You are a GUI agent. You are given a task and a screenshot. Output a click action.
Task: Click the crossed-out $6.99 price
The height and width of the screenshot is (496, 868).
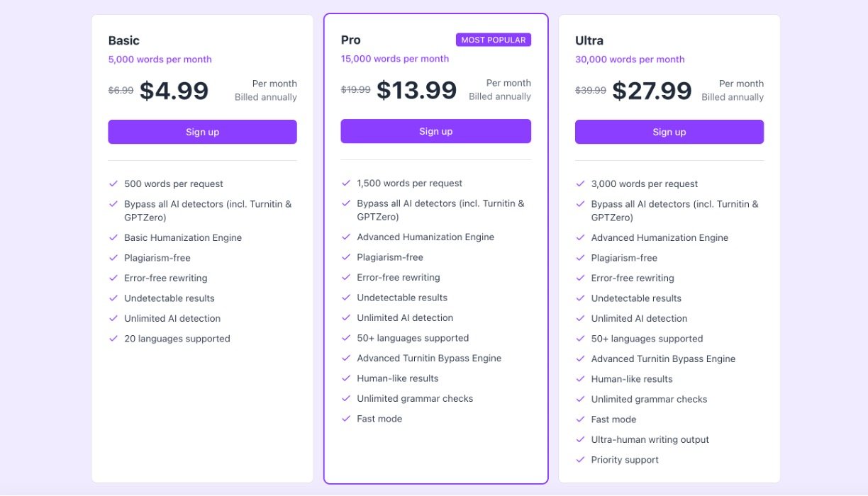[121, 90]
